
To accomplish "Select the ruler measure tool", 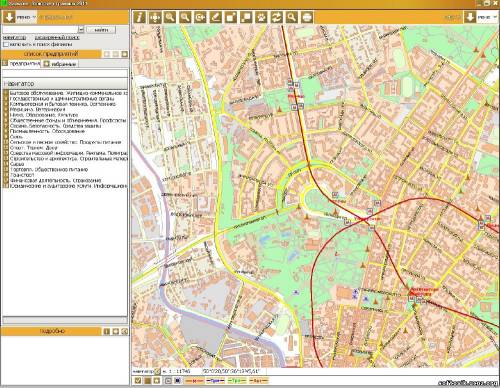I will (x=216, y=17).
